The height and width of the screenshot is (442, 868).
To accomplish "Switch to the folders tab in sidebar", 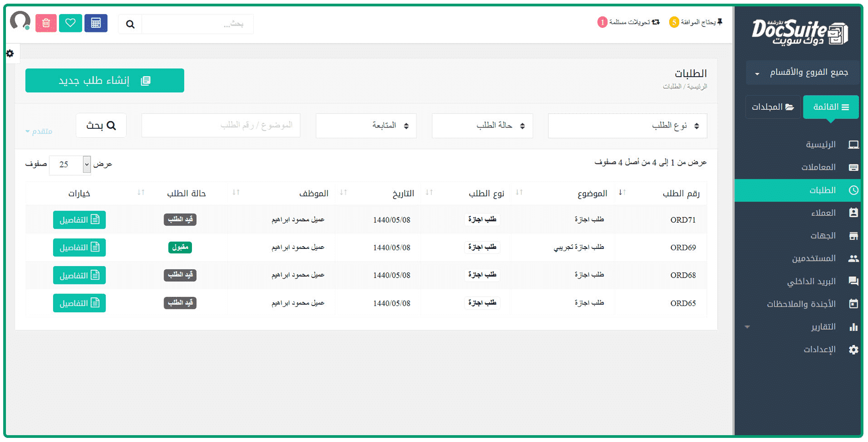I will tap(772, 107).
